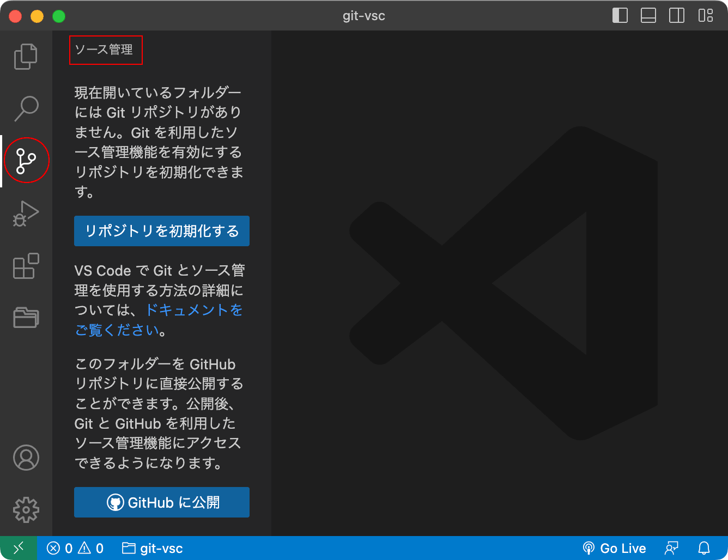This screenshot has width=728, height=560.
Task: Open the Explorer view in activity bar
Action: point(26,57)
